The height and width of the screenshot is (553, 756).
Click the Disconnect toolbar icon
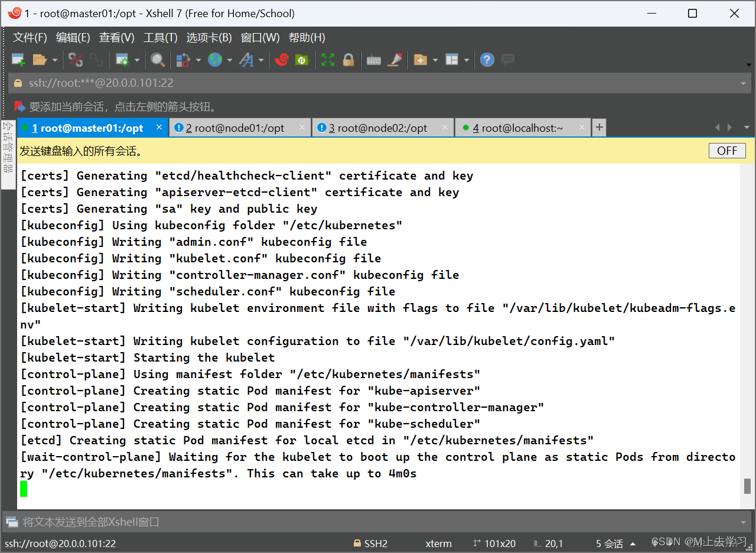coord(76,60)
